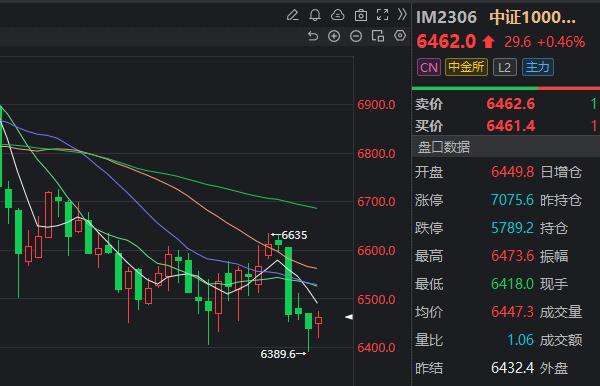Image resolution: width=600 pixels, height=386 pixels.
Task: Click the cloud sync icon
Action: point(338,15)
